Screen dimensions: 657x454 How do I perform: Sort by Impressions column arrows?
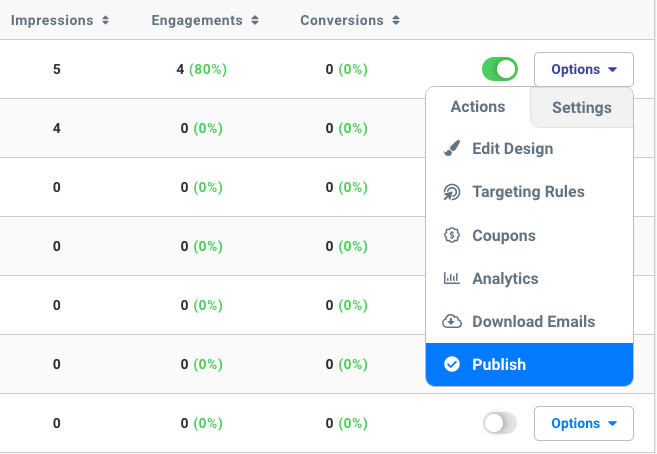[x=107, y=20]
